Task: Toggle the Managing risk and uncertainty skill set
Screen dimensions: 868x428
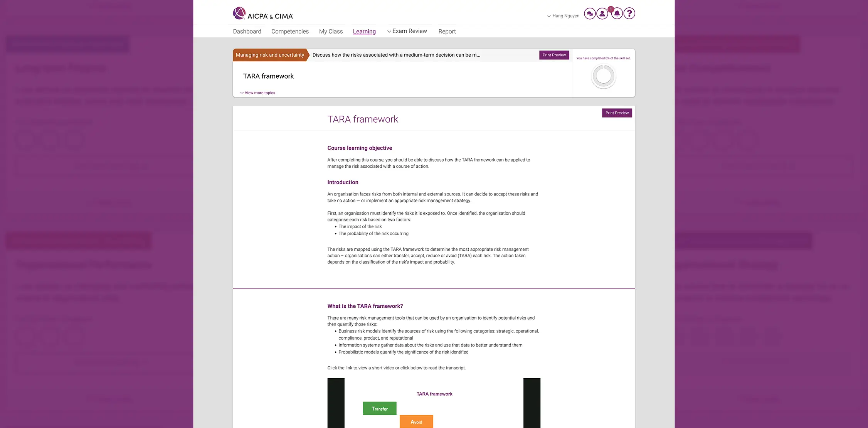Action: [x=269, y=54]
